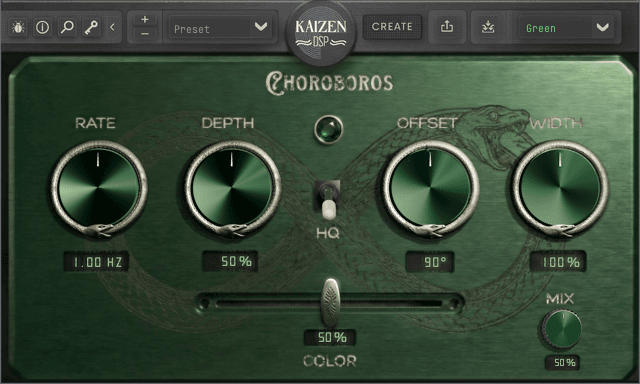The width and height of the screenshot is (640, 384).
Task: Click the MIX label
Action: coord(560,299)
